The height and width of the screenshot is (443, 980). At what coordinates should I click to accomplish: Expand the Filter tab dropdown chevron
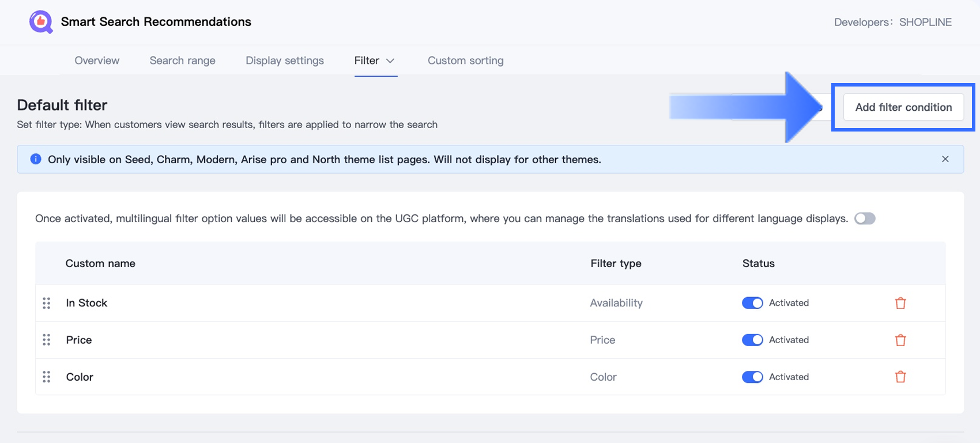[390, 61]
